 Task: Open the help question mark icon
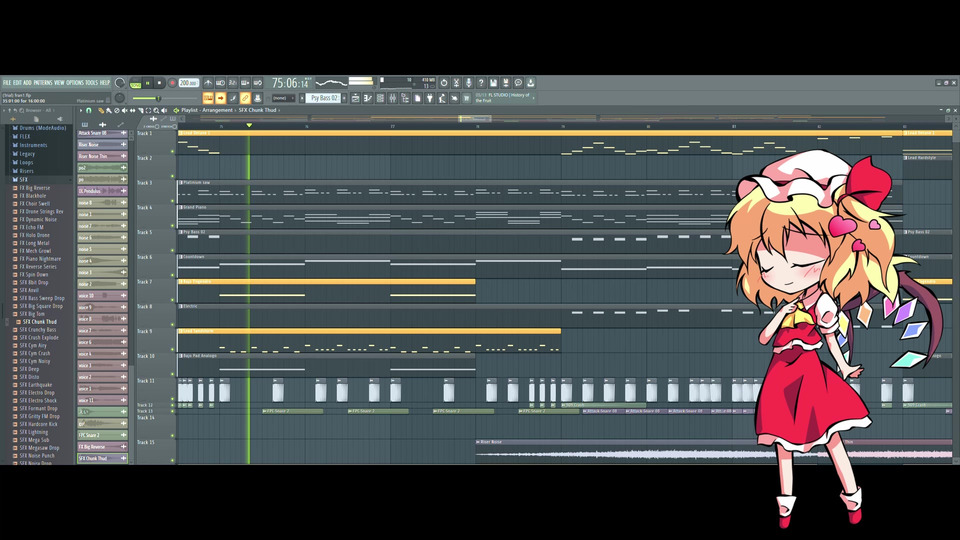481,83
